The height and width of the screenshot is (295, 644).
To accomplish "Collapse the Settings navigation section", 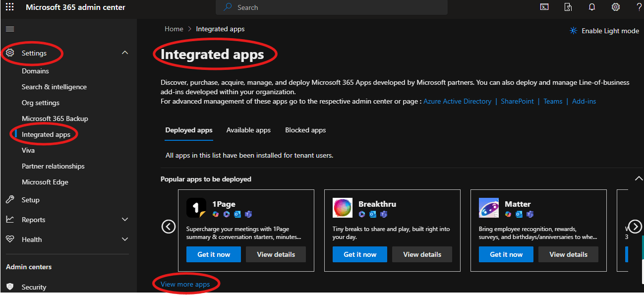I will tap(125, 53).
